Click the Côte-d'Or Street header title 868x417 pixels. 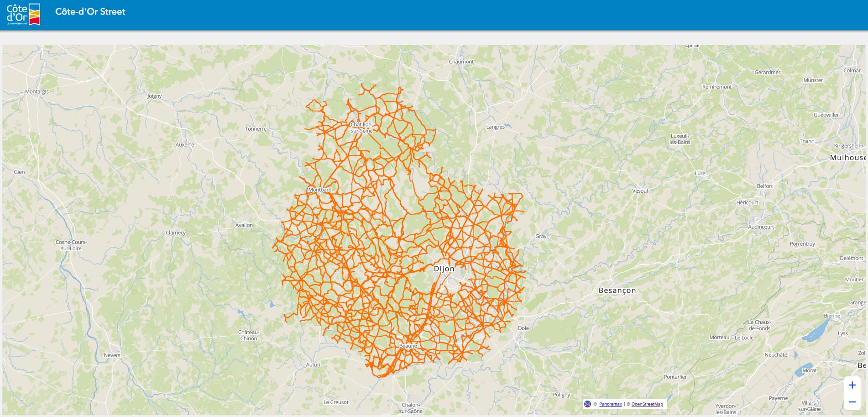click(90, 12)
